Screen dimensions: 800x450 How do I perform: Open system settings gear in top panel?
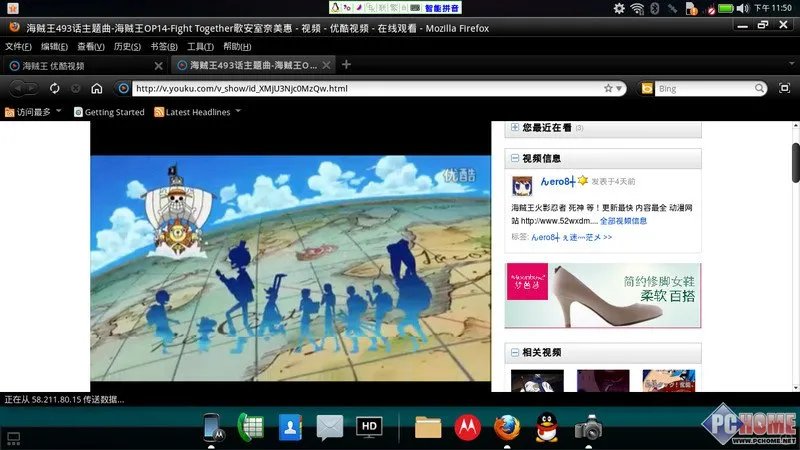click(x=619, y=8)
